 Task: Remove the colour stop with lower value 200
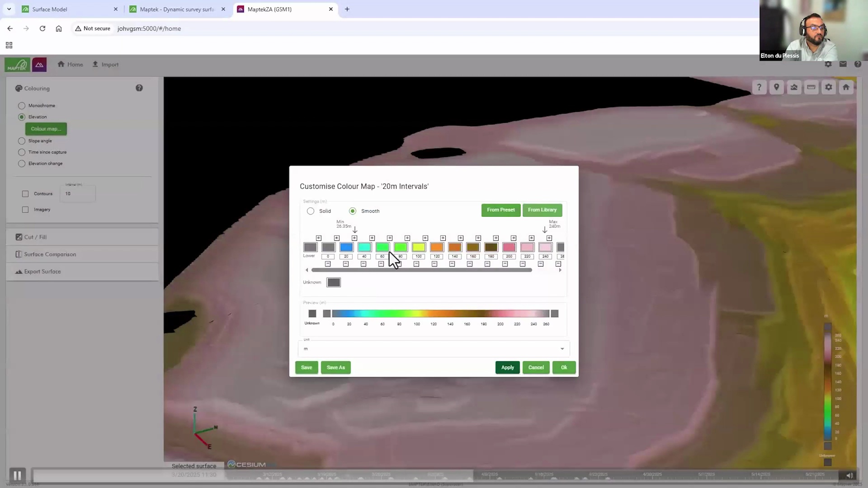click(x=505, y=264)
